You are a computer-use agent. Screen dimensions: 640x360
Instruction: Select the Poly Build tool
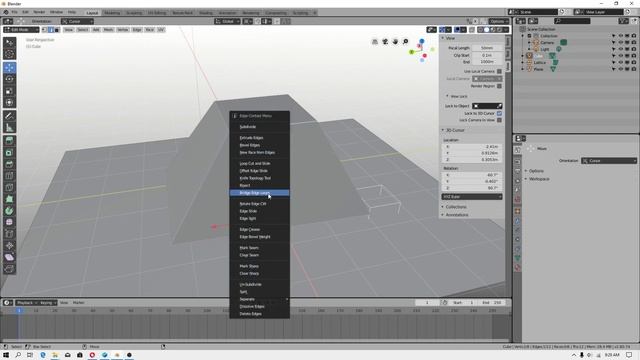click(x=9, y=199)
